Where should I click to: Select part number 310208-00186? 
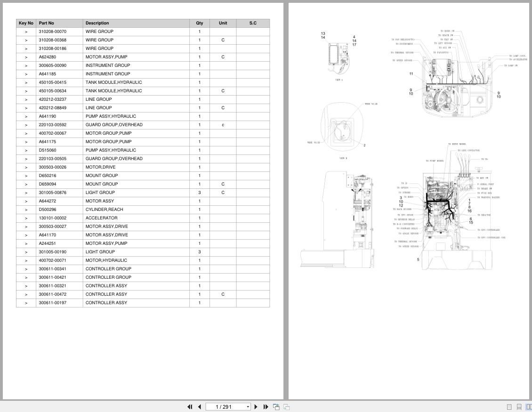coord(53,48)
